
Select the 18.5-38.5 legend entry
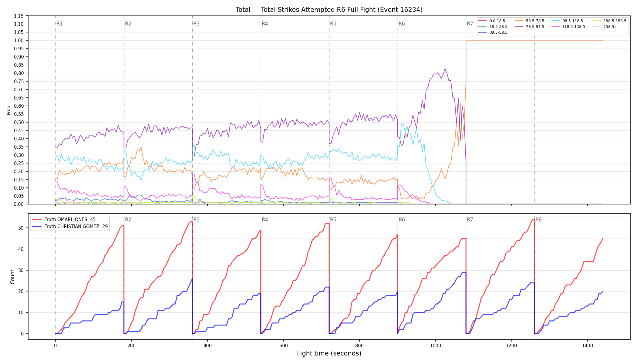(x=493, y=27)
